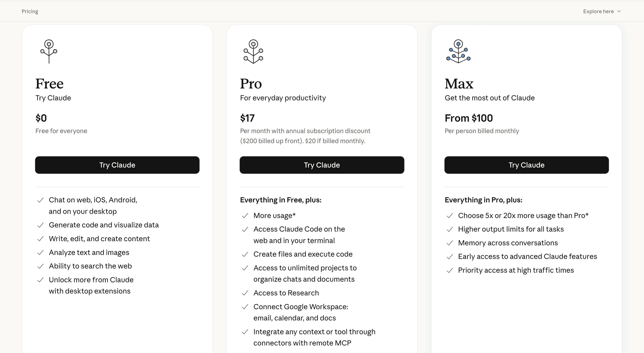
Task: Click checkmark beside Priority access at high traffic
Action: tap(450, 270)
